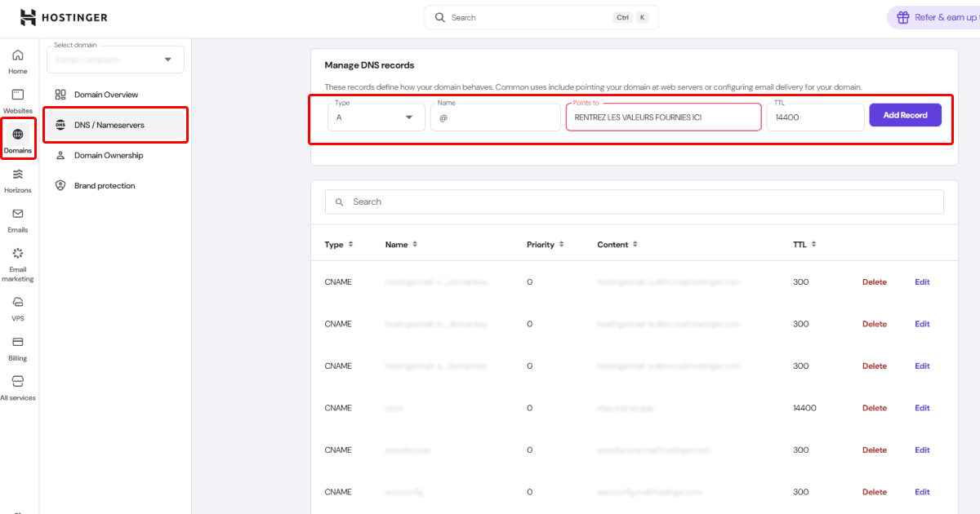
Task: Select the Email marketing icon
Action: tap(17, 256)
